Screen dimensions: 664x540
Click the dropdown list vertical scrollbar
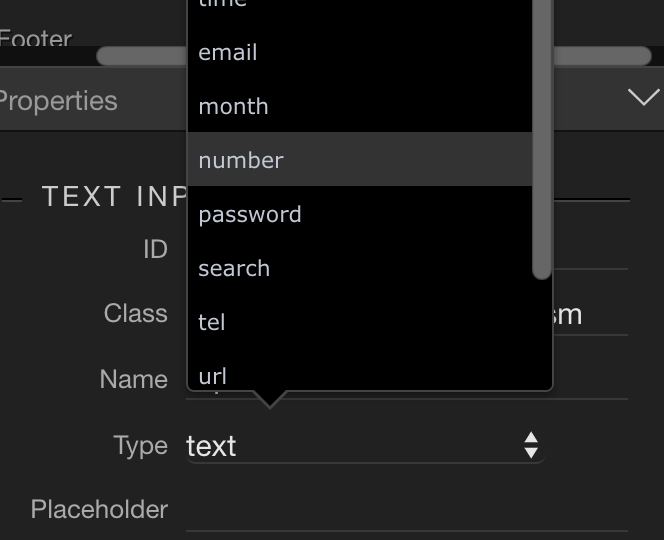click(542, 140)
